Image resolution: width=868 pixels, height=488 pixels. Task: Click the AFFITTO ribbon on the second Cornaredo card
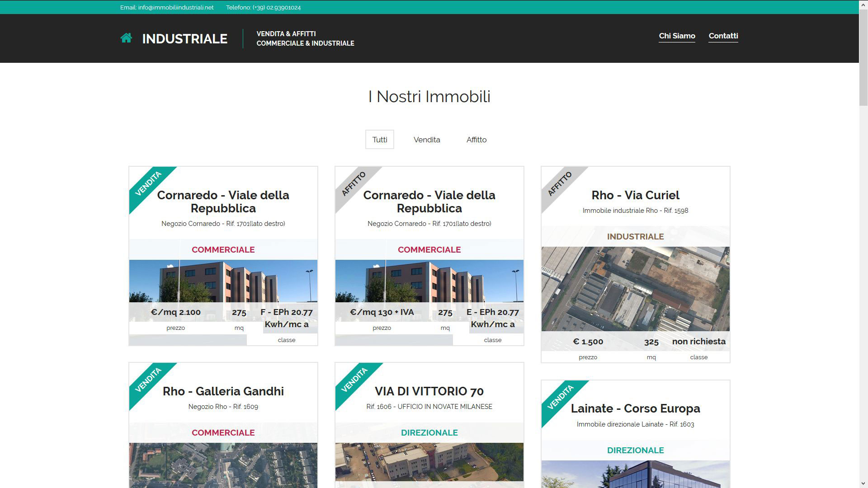coord(354,184)
